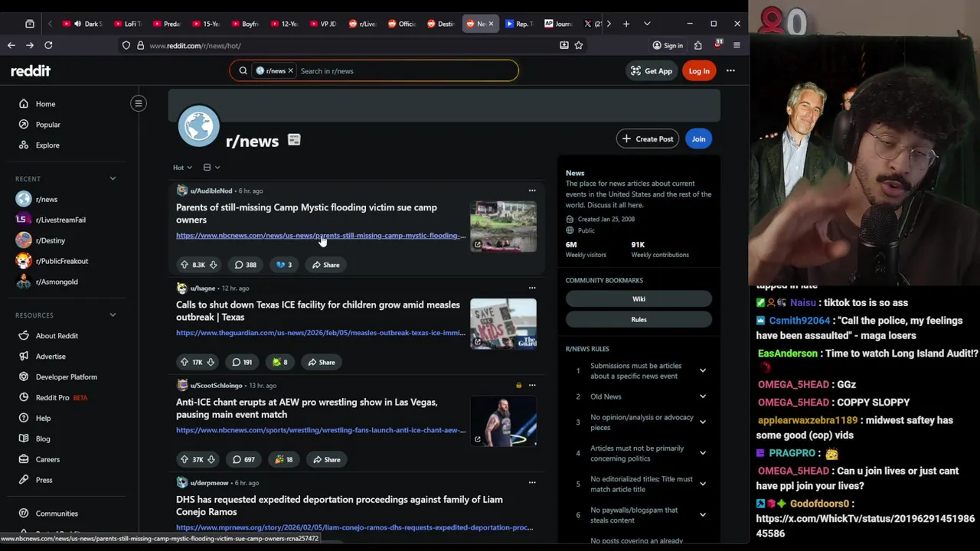Image resolution: width=980 pixels, height=551 pixels.
Task: Click the Wiki community bookmark
Action: coord(639,299)
